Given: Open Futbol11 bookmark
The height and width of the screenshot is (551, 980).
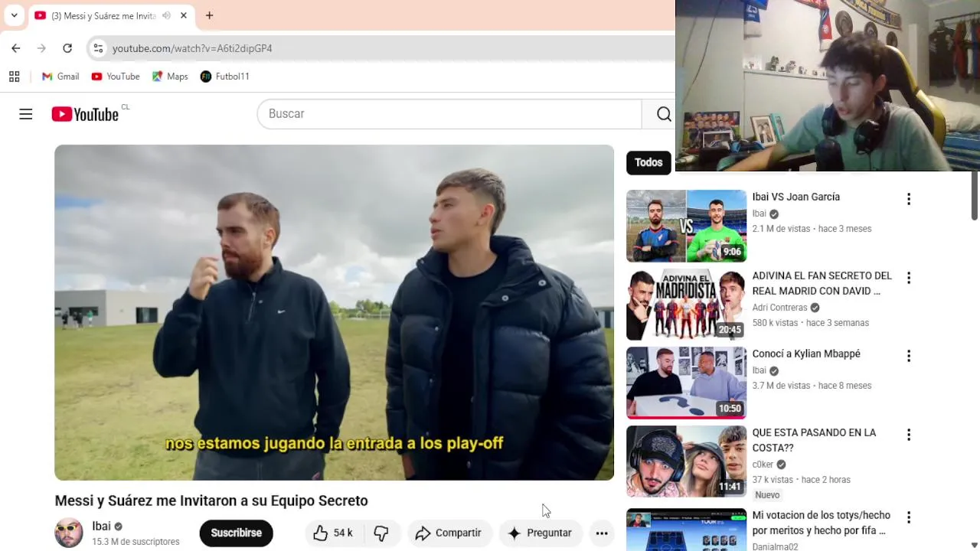Looking at the screenshot, I should click(225, 77).
